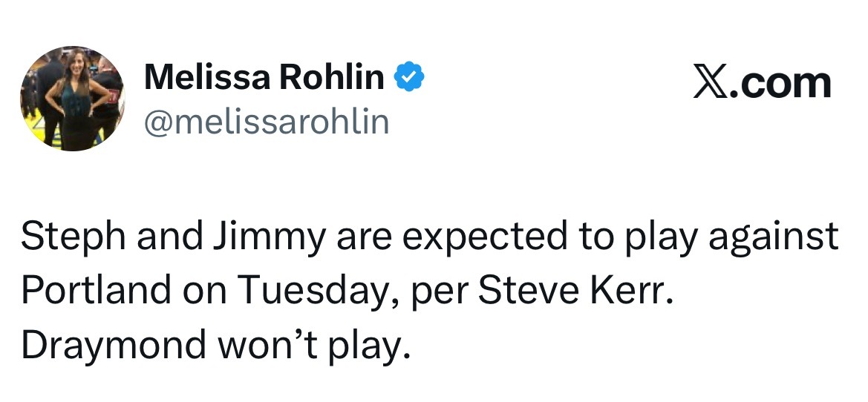Click the word "per" before Steve Kerr

point(439,294)
